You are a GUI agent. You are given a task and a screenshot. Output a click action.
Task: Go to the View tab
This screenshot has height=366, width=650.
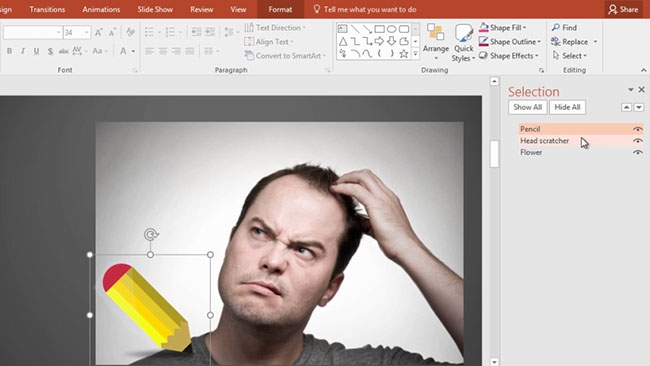pos(238,9)
